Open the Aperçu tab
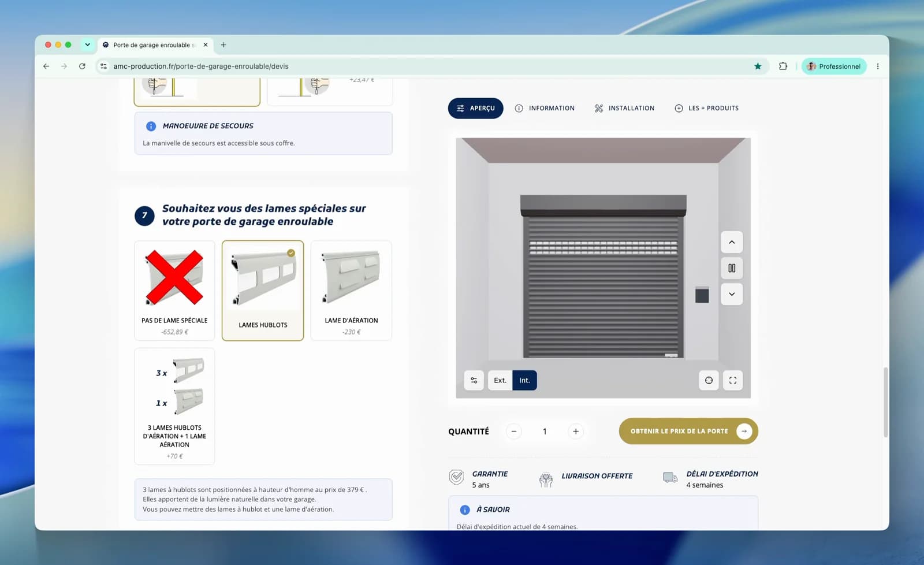 (x=475, y=108)
